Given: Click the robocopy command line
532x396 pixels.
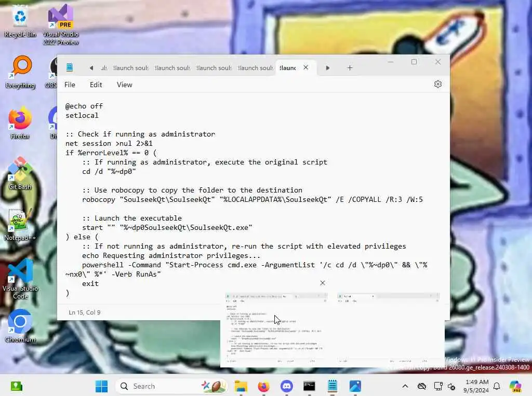Looking at the screenshot, I should pos(252,199).
